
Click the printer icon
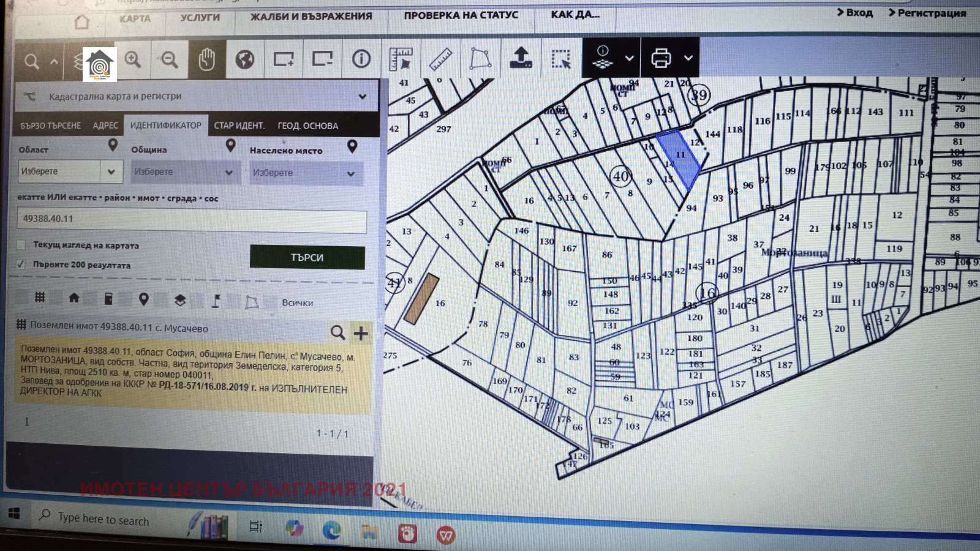pos(661,58)
